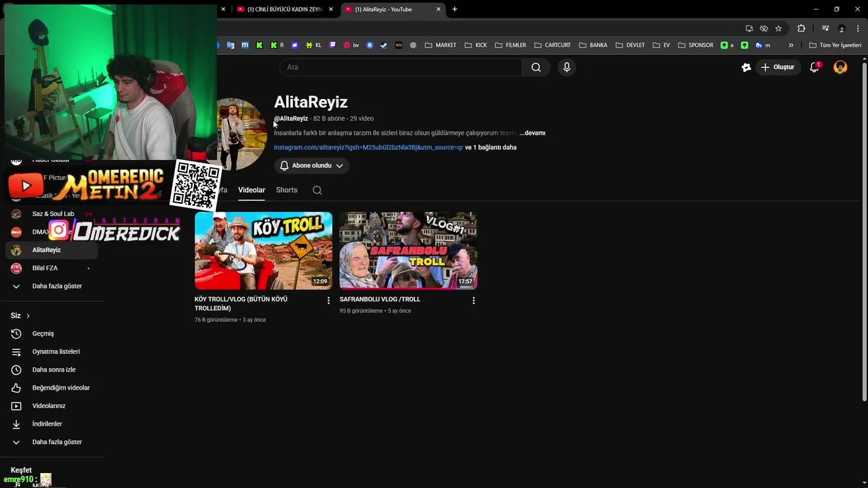
Task: Click the Twitch bookmark icon
Action: click(x=332, y=45)
